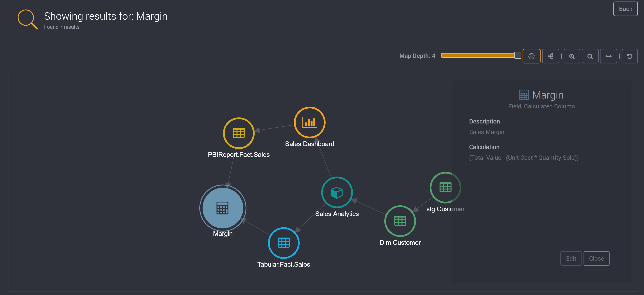Click the 'Description' heading

tap(485, 122)
